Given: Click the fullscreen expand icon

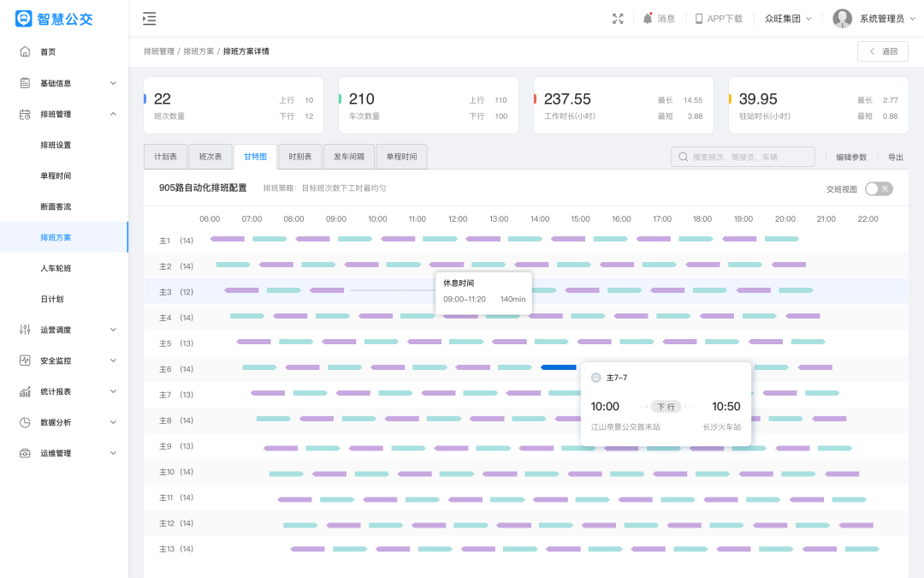Looking at the screenshot, I should pyautogui.click(x=618, y=19).
